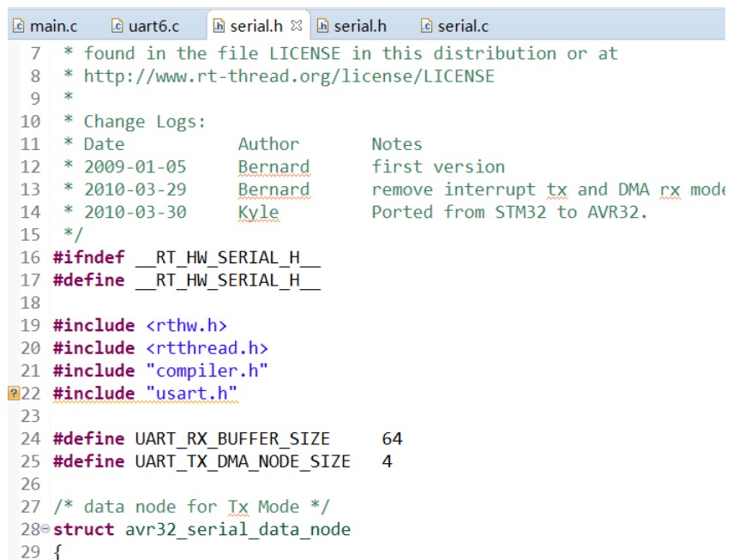Select the inactive serial.h tab beside serial.c
This screenshot has height=560, width=733.
(x=352, y=27)
